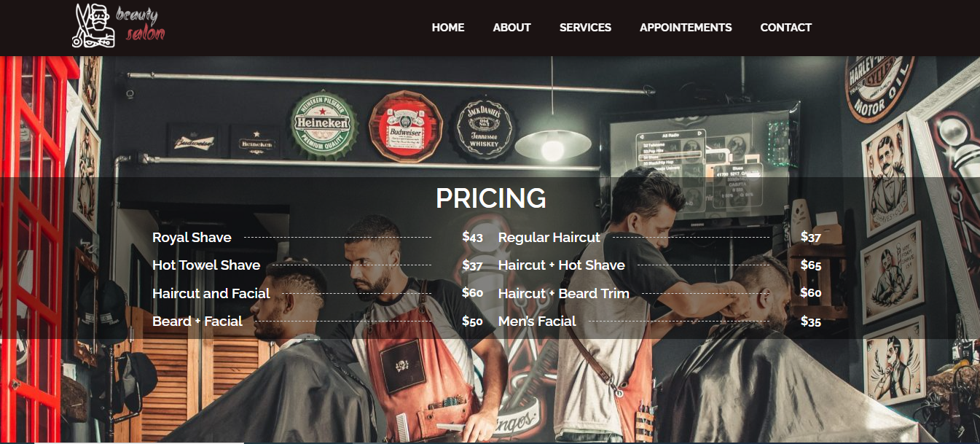Screen dimensions: 980x444
Task: Click the $65 price label
Action: [x=811, y=265]
